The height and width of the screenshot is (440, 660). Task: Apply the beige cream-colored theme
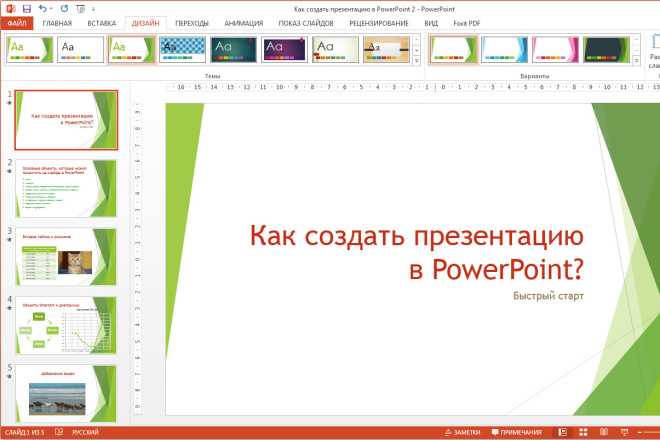[x=335, y=49]
